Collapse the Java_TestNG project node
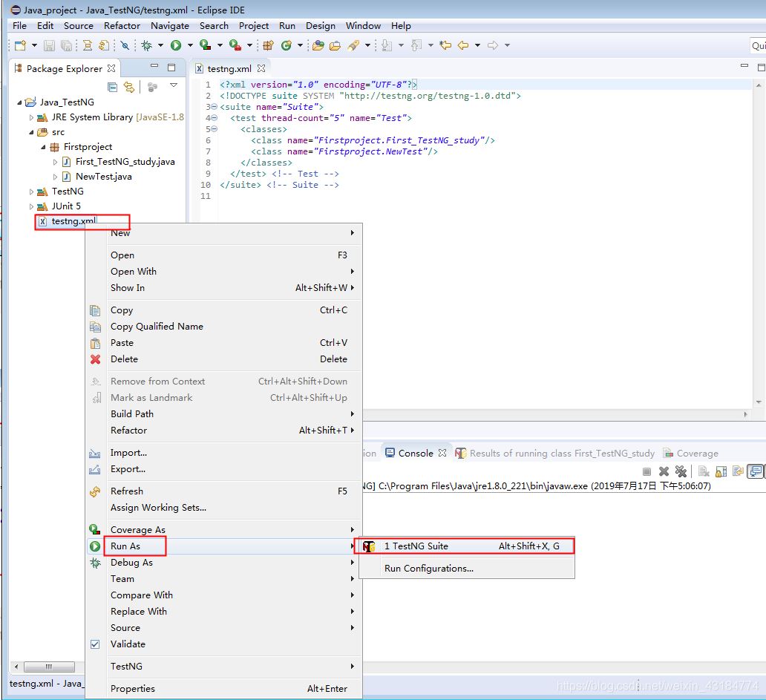766x700 pixels. click(19, 102)
